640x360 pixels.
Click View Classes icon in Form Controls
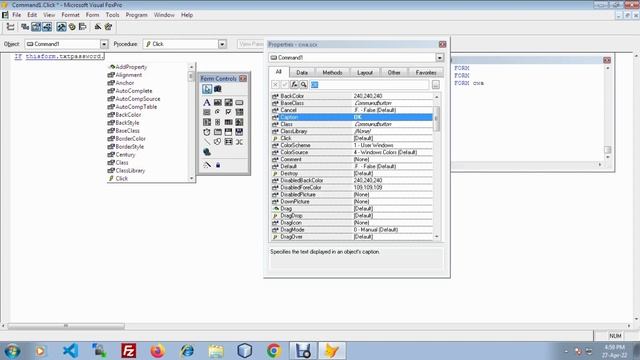coord(218,89)
